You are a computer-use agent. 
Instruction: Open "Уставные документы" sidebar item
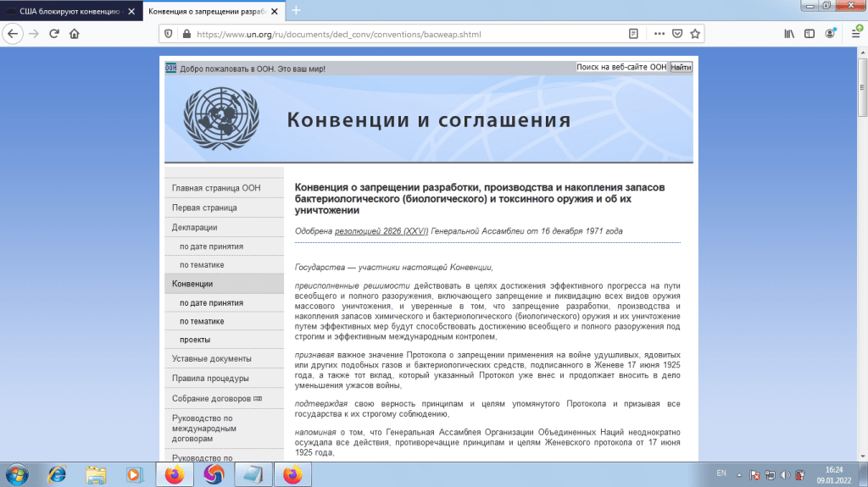pyautogui.click(x=211, y=358)
